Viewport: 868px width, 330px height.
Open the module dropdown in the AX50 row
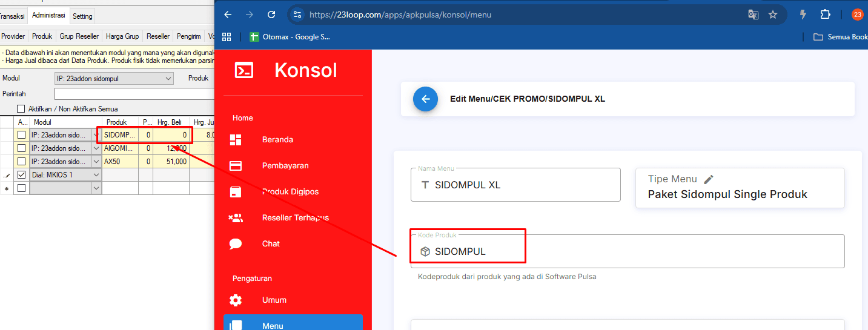tap(96, 162)
